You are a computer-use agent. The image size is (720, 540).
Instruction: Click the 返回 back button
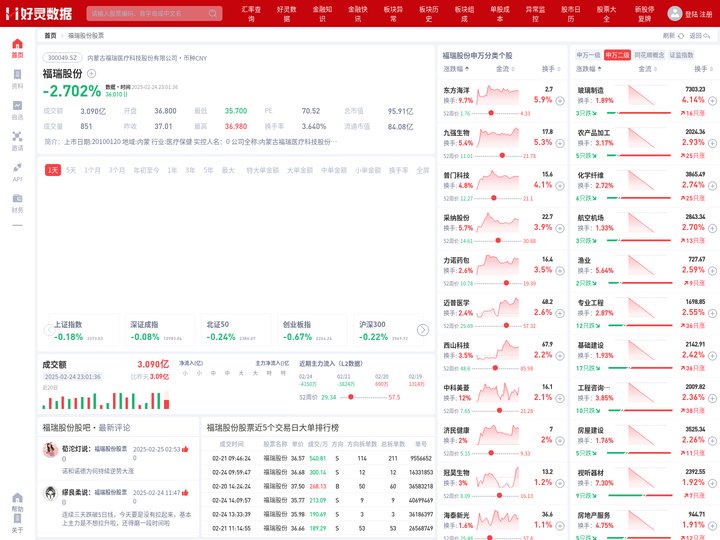click(x=700, y=35)
